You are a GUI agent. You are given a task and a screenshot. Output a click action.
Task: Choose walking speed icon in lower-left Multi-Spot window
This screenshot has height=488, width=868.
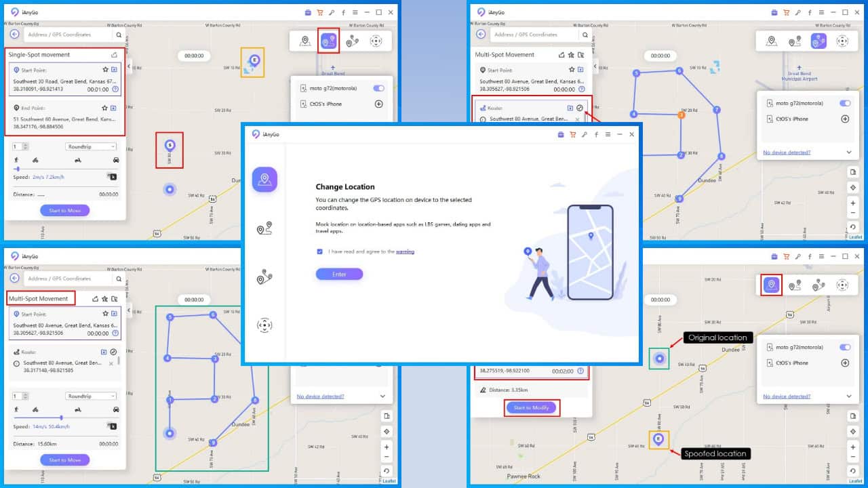pos(16,409)
